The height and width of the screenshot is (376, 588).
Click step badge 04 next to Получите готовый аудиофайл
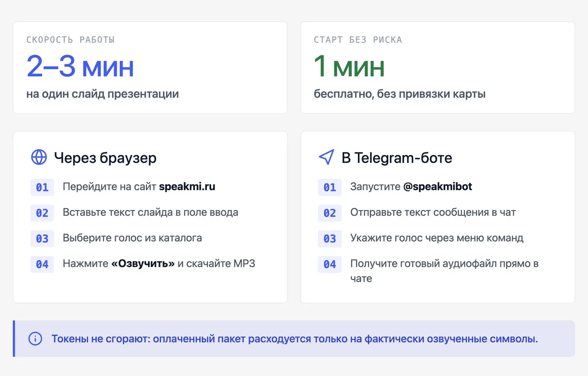coord(330,264)
